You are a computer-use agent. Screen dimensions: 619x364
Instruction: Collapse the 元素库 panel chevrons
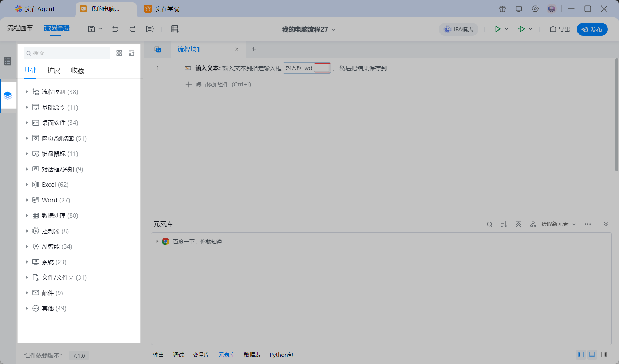(606, 224)
